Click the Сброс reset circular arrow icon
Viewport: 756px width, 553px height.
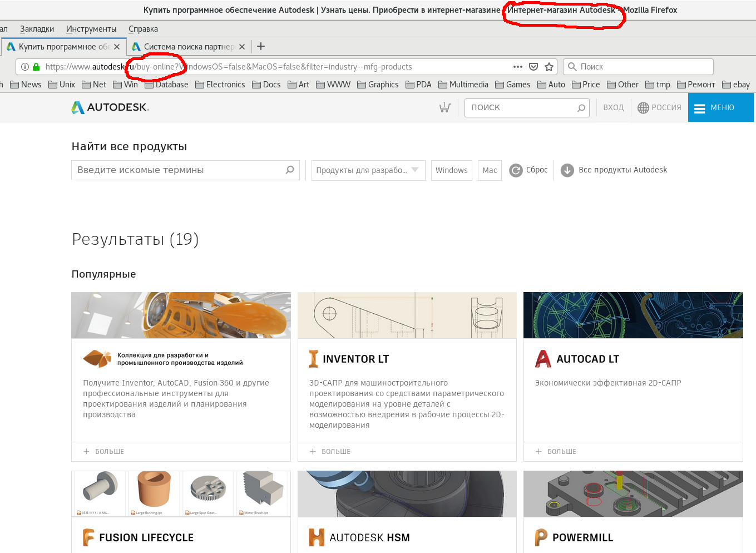(x=516, y=170)
